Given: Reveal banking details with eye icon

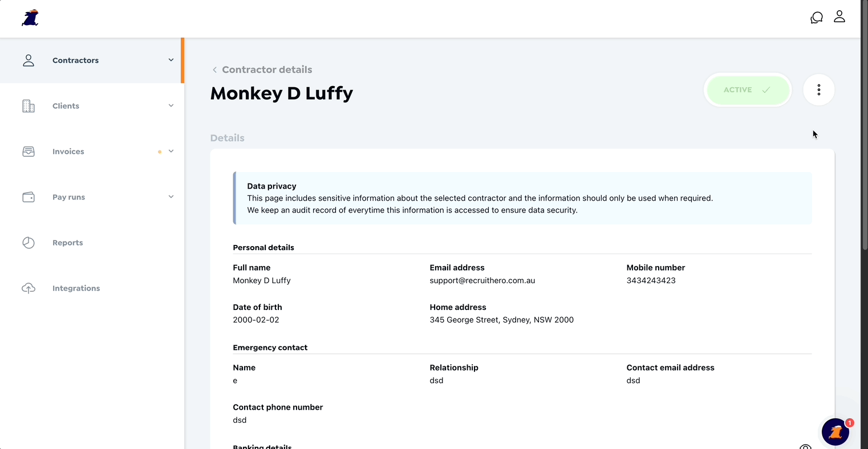Looking at the screenshot, I should pos(805,446).
